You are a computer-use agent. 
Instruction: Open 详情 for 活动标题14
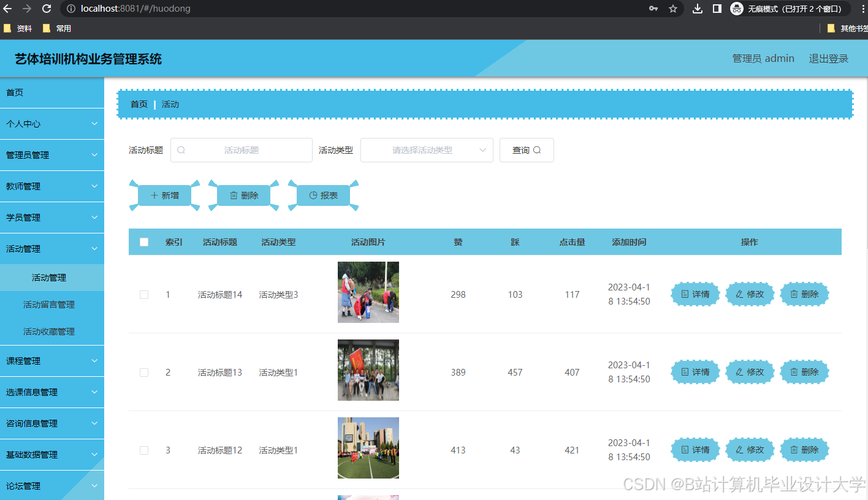tap(695, 294)
